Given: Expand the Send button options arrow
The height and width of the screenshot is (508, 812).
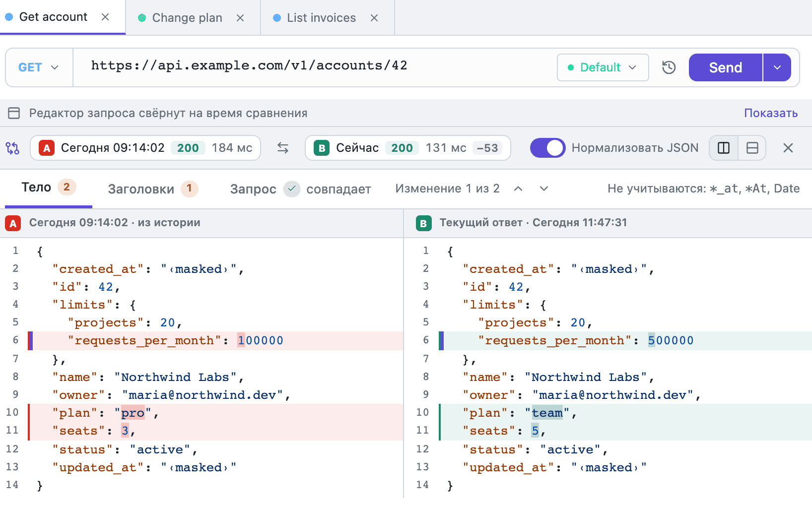Looking at the screenshot, I should (777, 67).
